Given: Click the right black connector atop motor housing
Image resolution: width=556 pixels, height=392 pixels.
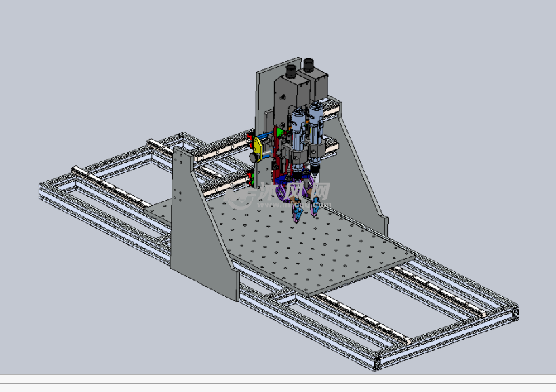Looking at the screenshot, I should [309, 65].
